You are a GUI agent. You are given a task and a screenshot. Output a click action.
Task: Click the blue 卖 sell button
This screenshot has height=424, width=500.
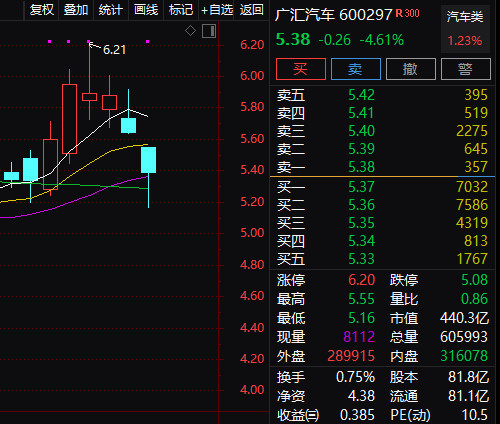tap(356, 69)
